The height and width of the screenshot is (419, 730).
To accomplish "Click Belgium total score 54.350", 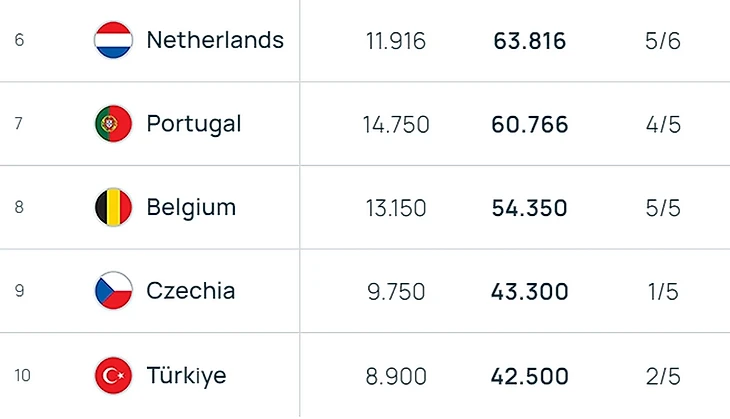I will click(530, 209).
